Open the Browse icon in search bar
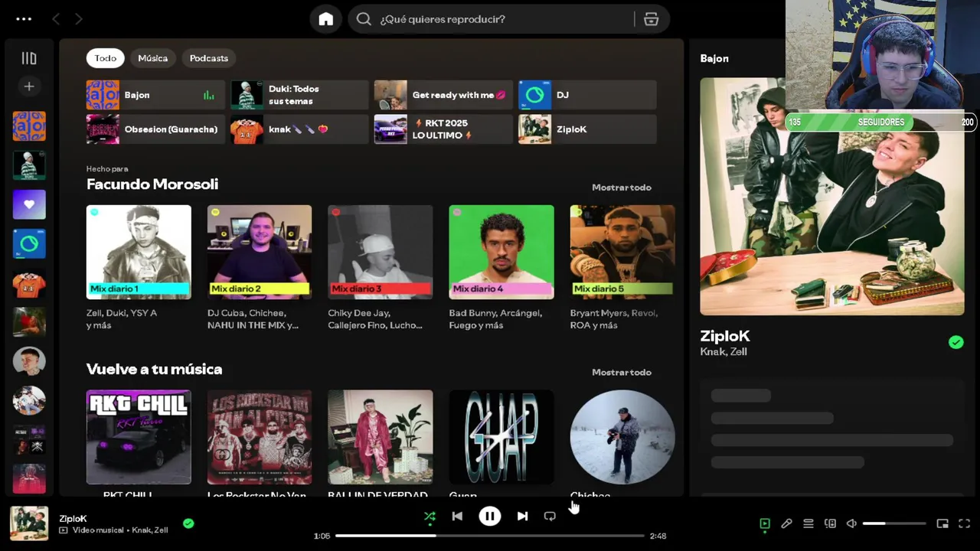Screen dimensions: 980x551 coord(652,19)
